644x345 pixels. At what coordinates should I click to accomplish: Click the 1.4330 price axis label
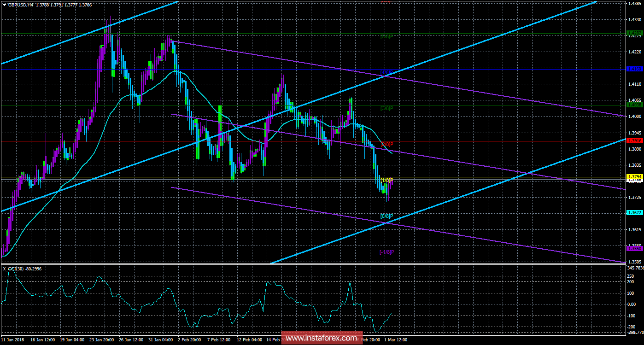click(634, 20)
